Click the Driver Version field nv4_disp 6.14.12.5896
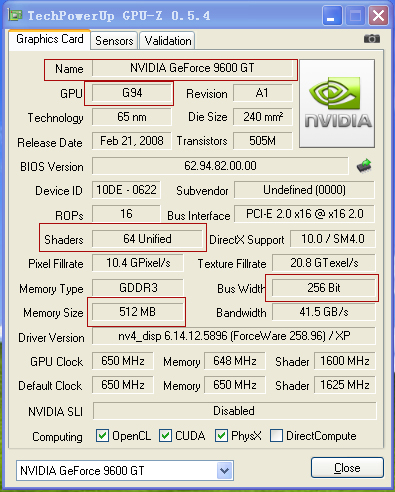Image resolution: width=395 pixels, height=492 pixels. pyautogui.click(x=234, y=336)
